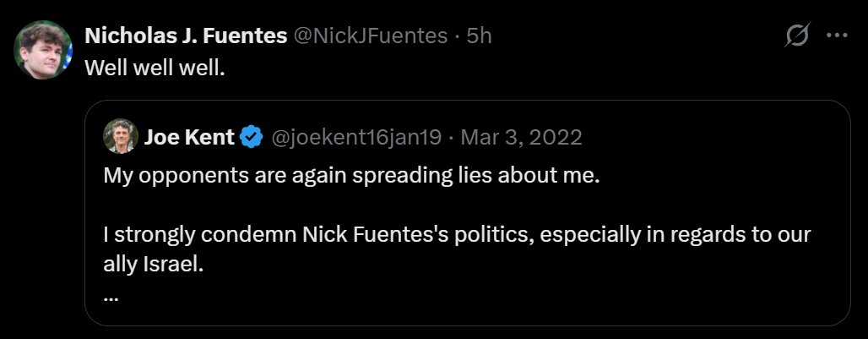Open the Joe Kent display name

pos(189,137)
